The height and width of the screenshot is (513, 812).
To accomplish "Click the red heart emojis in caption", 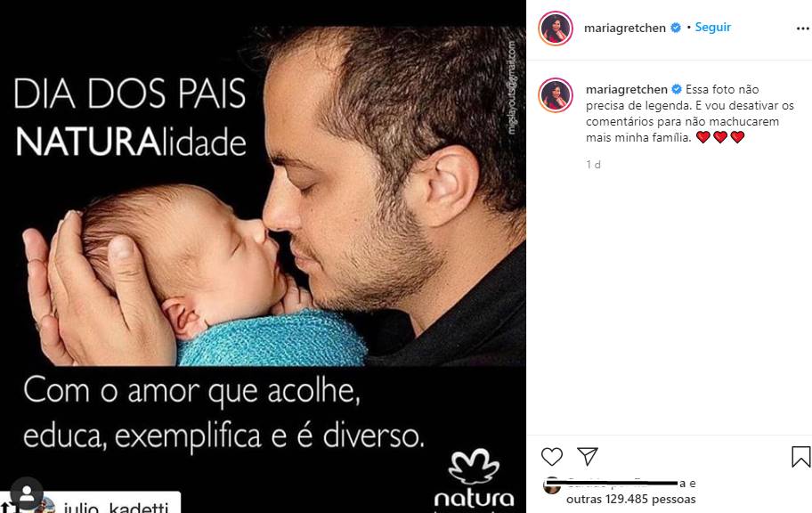I will pos(719,137).
